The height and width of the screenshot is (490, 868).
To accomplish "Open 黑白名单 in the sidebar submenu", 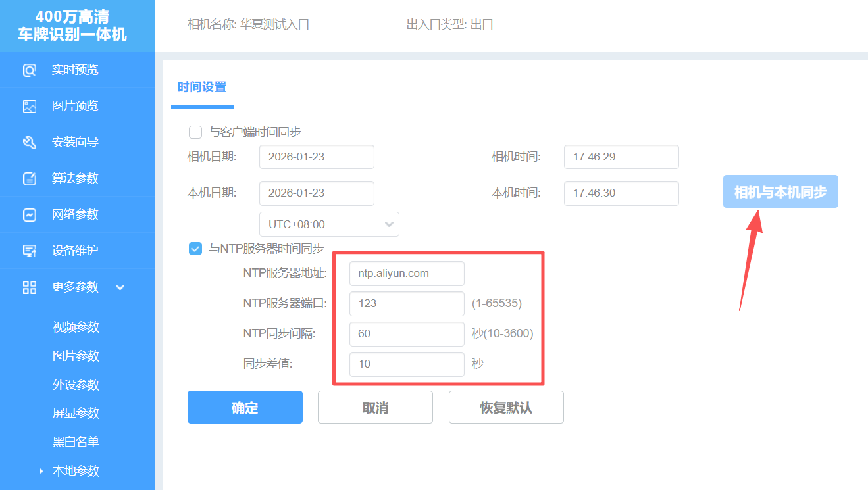I will 76,442.
